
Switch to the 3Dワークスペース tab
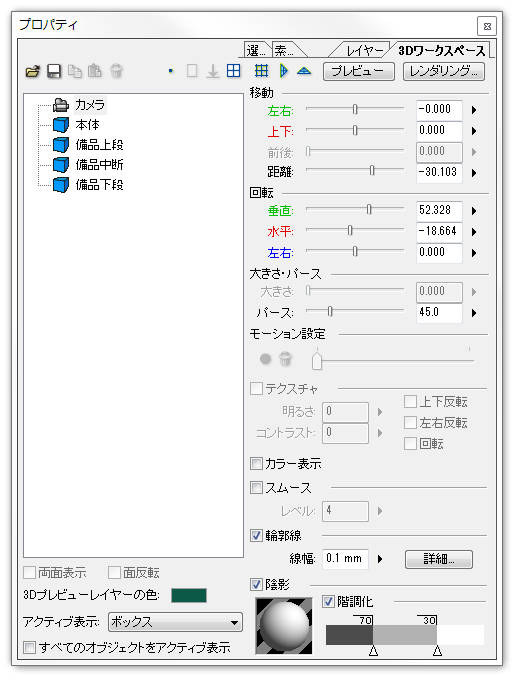tap(441, 50)
